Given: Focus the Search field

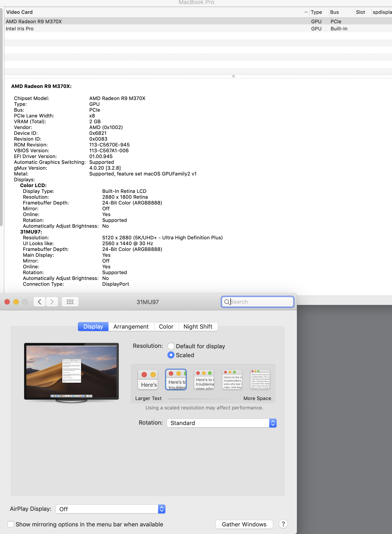Looking at the screenshot, I should point(257,302).
